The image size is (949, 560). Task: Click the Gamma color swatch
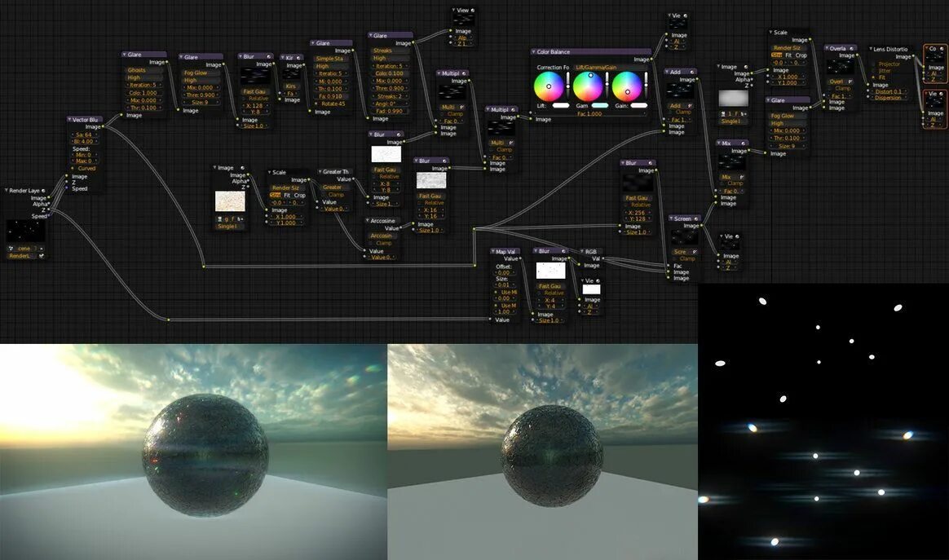pyautogui.click(x=600, y=105)
